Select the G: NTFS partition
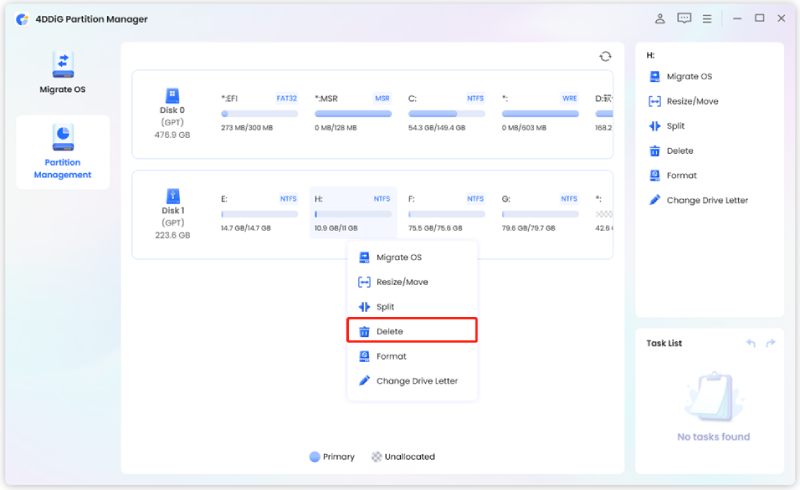 tap(540, 213)
